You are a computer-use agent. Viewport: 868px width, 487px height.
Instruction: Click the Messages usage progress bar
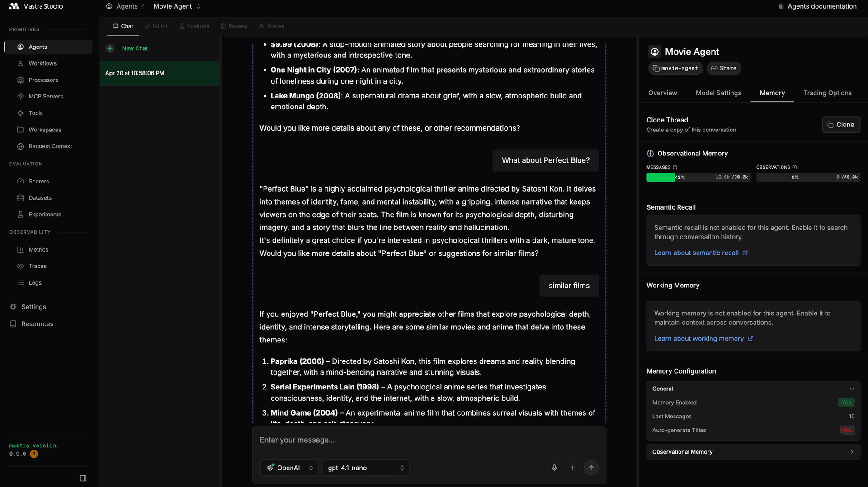tap(698, 177)
